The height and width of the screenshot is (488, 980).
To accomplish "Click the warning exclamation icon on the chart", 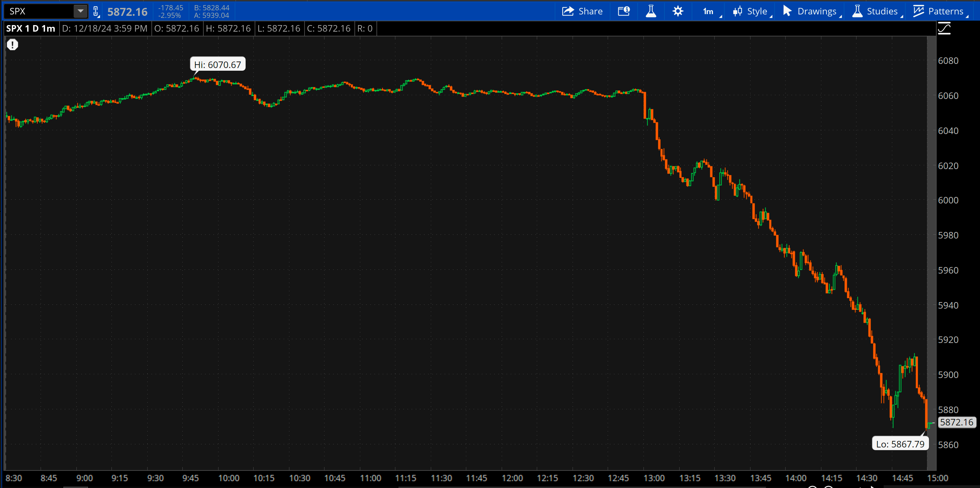I will 12,44.
